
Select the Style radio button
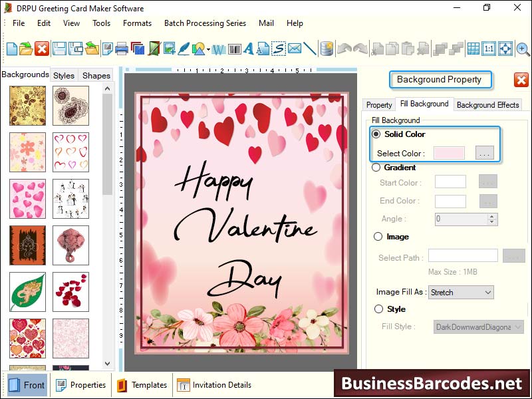pyautogui.click(x=378, y=309)
